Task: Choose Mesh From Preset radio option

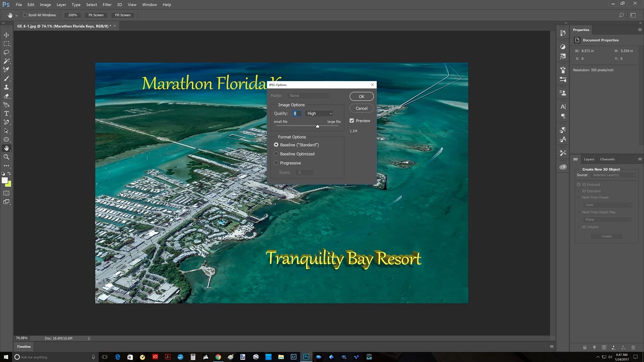Action: click(x=579, y=198)
